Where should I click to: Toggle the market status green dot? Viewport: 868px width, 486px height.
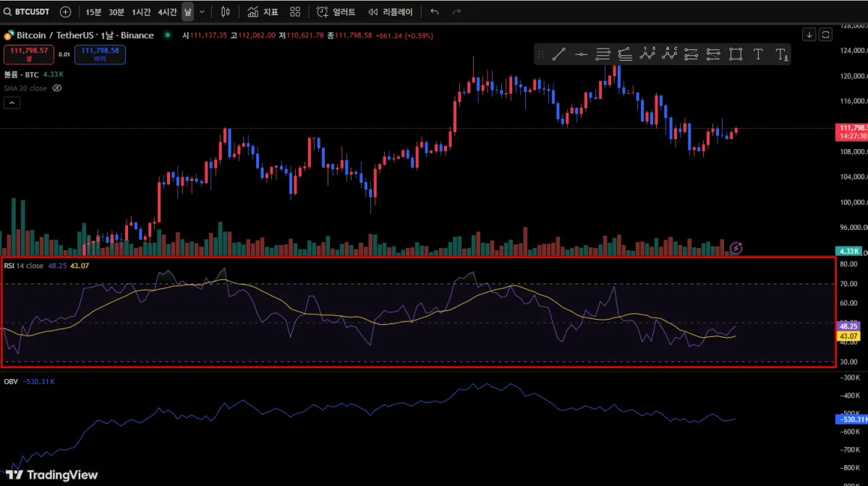pyautogui.click(x=168, y=35)
